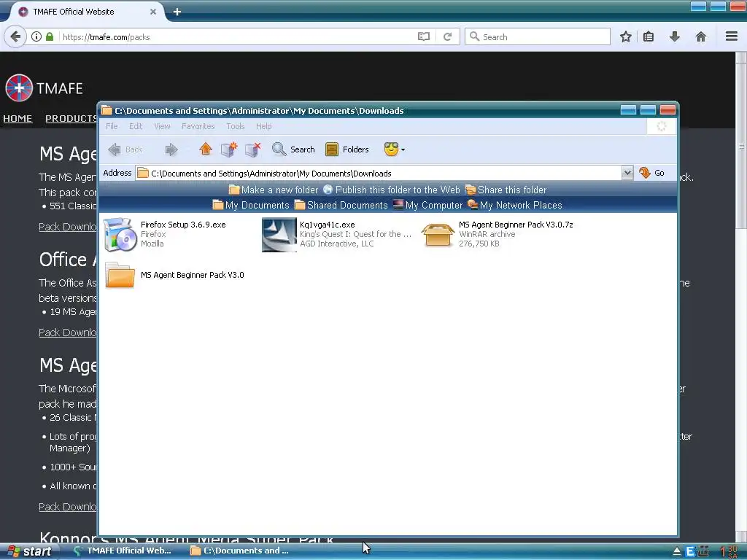Image resolution: width=747 pixels, height=560 pixels.
Task: Go to Firefox home page icon
Action: (701, 36)
